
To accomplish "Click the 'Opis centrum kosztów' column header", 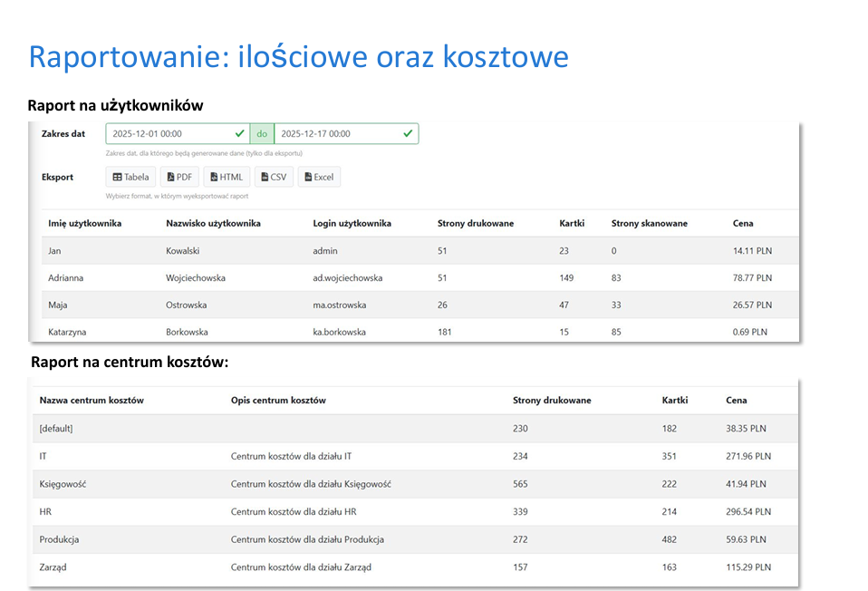I will point(278,401).
